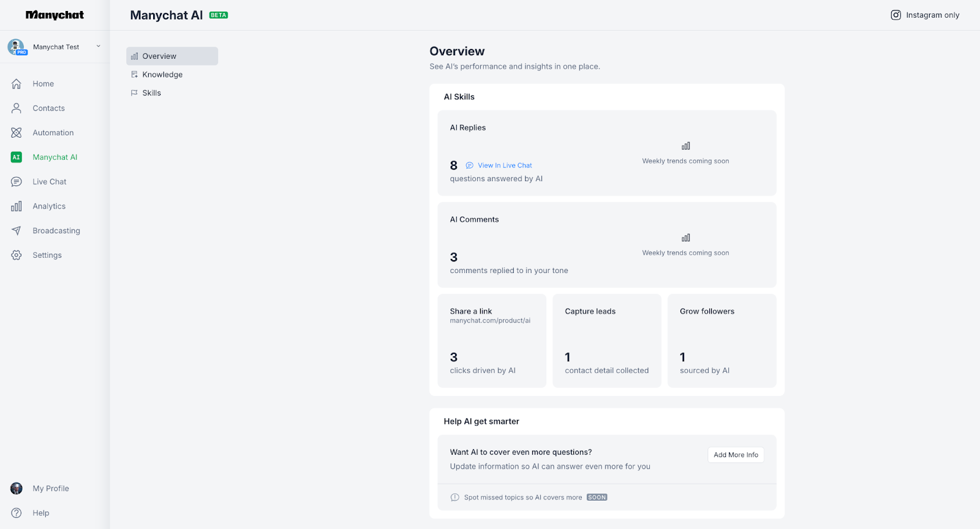Open Settings gear icon
The height and width of the screenshot is (529, 980).
(17, 255)
